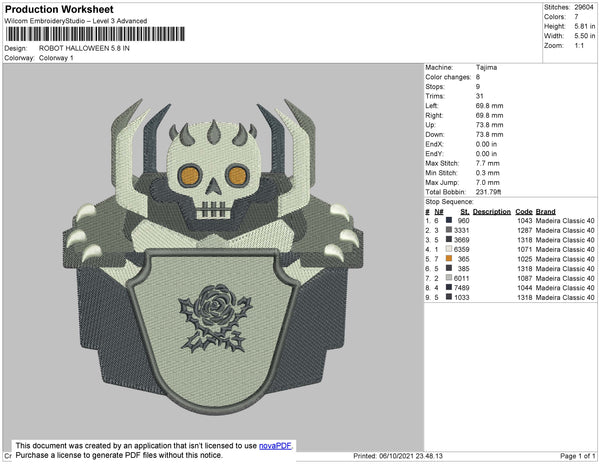
Task: Click the Brand column header
Action: click(x=546, y=212)
